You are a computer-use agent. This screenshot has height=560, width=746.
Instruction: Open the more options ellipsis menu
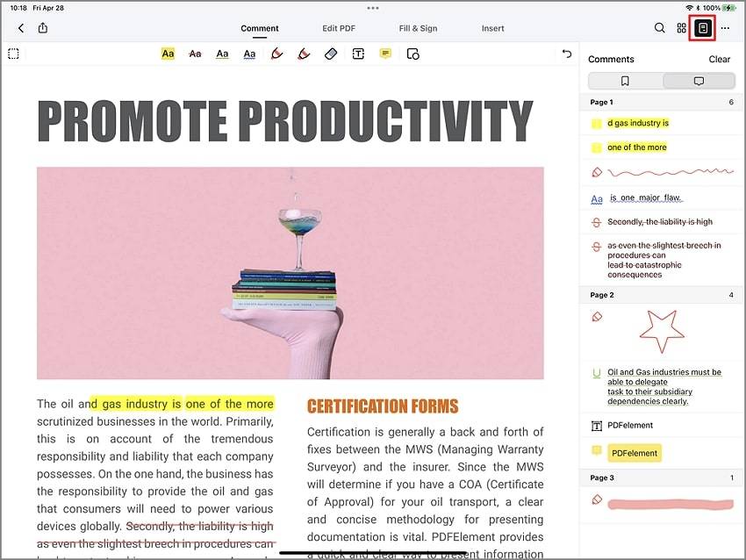click(x=725, y=28)
